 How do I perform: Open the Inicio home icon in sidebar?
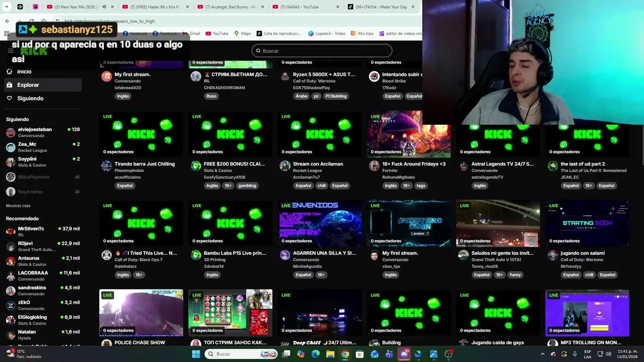9,71
